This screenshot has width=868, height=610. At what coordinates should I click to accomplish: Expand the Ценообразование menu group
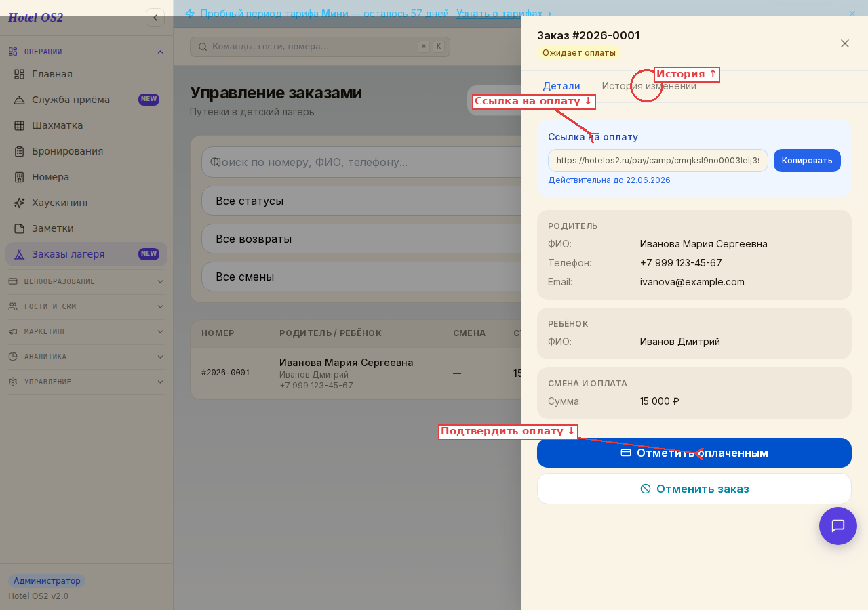(x=86, y=281)
